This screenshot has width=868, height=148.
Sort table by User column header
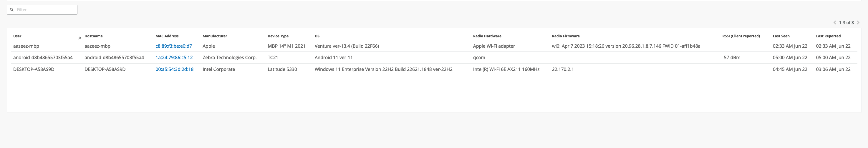(17, 36)
